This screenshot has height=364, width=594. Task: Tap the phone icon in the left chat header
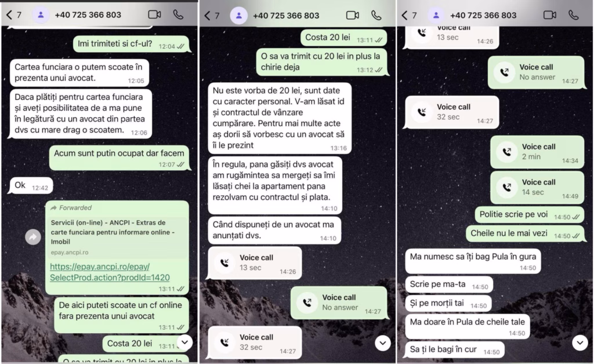click(178, 14)
